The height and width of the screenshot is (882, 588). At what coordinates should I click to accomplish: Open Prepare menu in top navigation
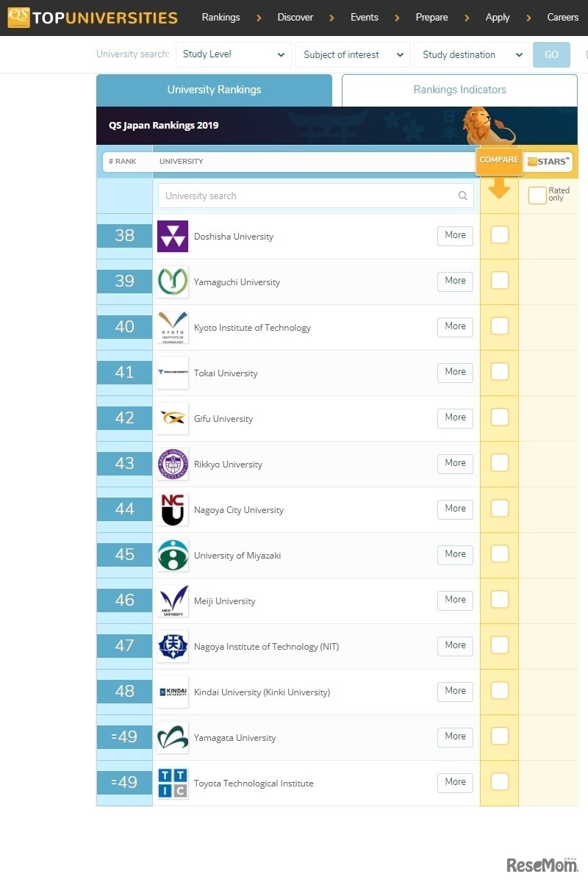(431, 17)
